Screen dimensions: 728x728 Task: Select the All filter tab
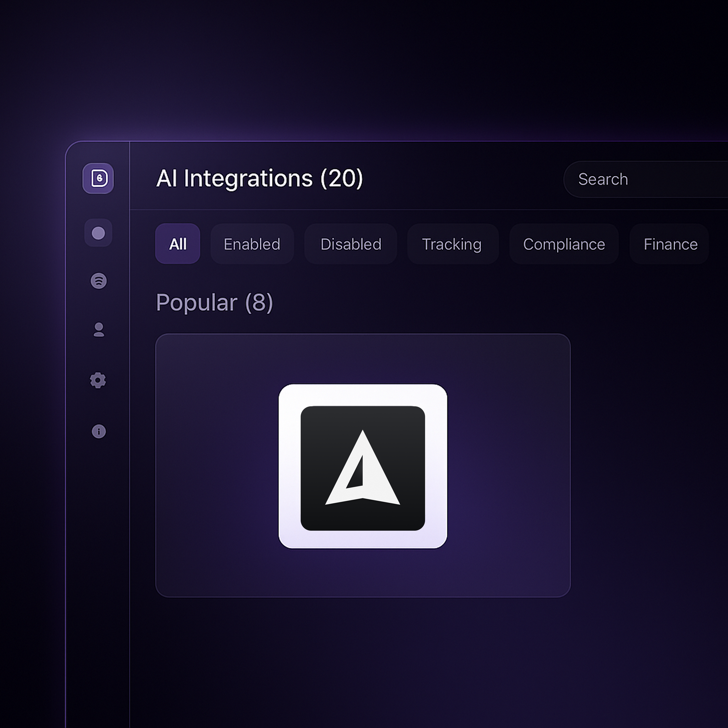[177, 244]
